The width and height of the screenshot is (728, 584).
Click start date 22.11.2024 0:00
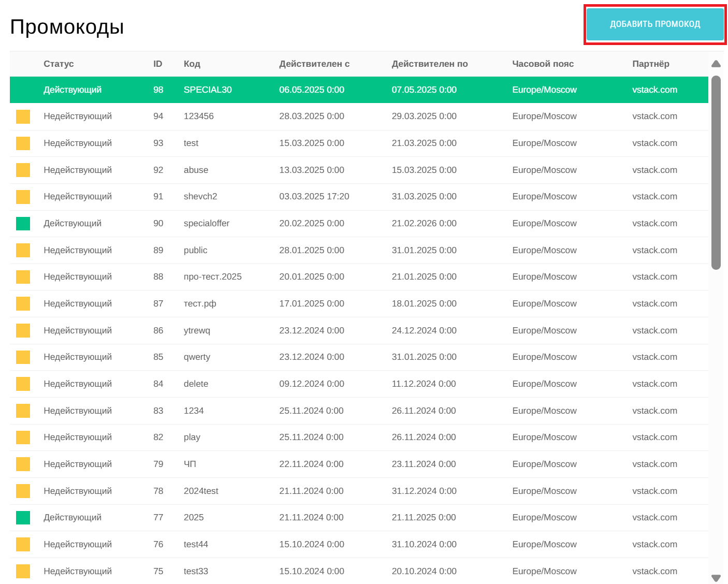tap(311, 464)
